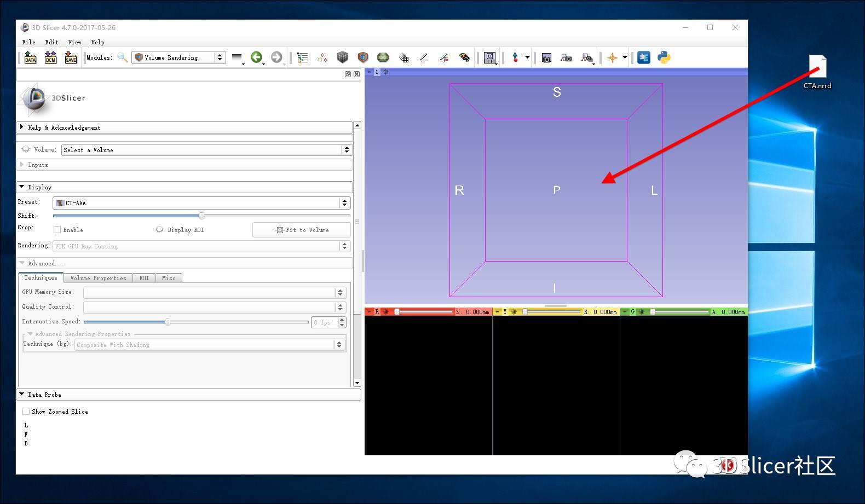
Task: Open the Markups fiducials module icon
Action: [322, 57]
